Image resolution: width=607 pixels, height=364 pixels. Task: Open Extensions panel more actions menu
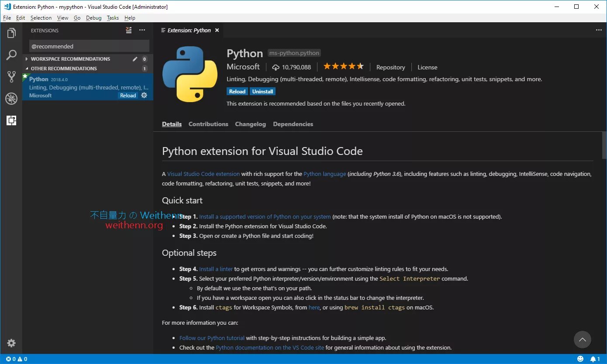(x=142, y=30)
